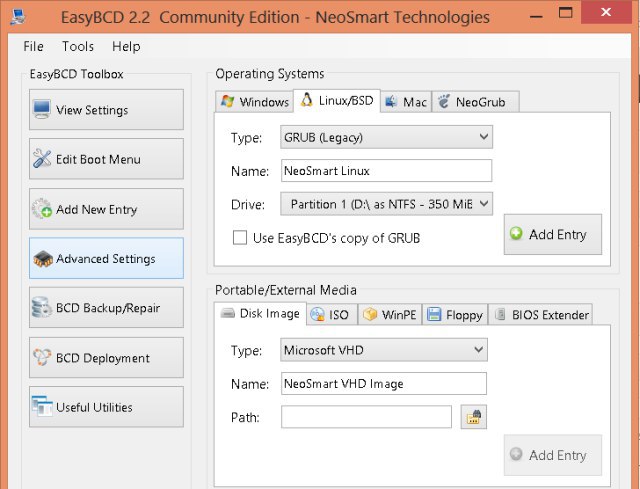Switch to the Windows tab

[254, 102]
